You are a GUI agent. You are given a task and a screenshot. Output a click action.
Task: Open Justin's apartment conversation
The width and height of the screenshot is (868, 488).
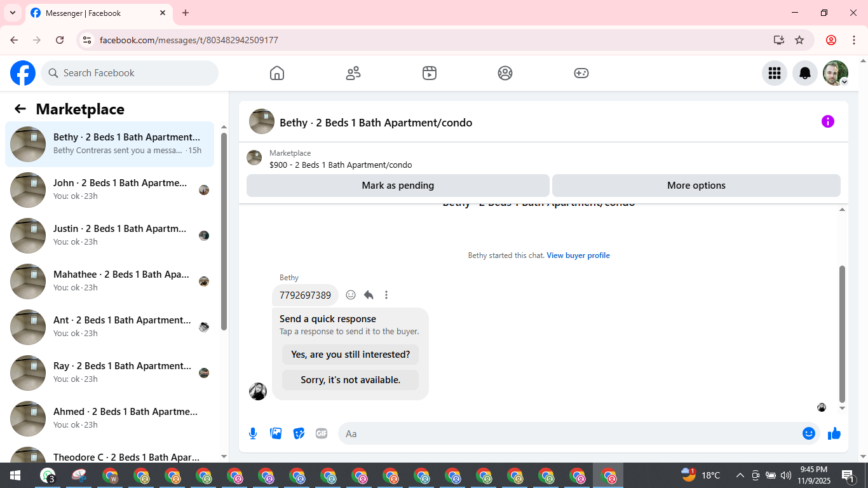[109, 236]
